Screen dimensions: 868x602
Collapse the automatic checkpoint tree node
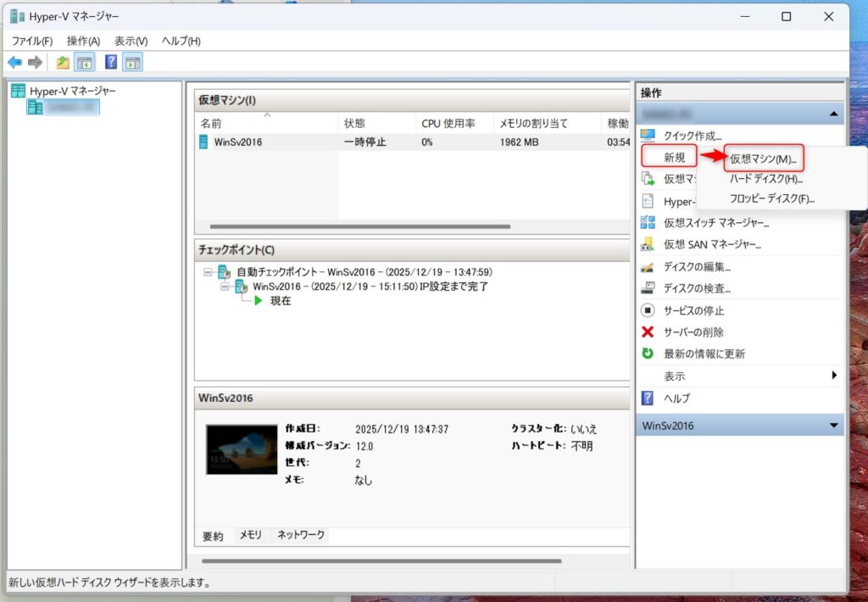[209, 272]
